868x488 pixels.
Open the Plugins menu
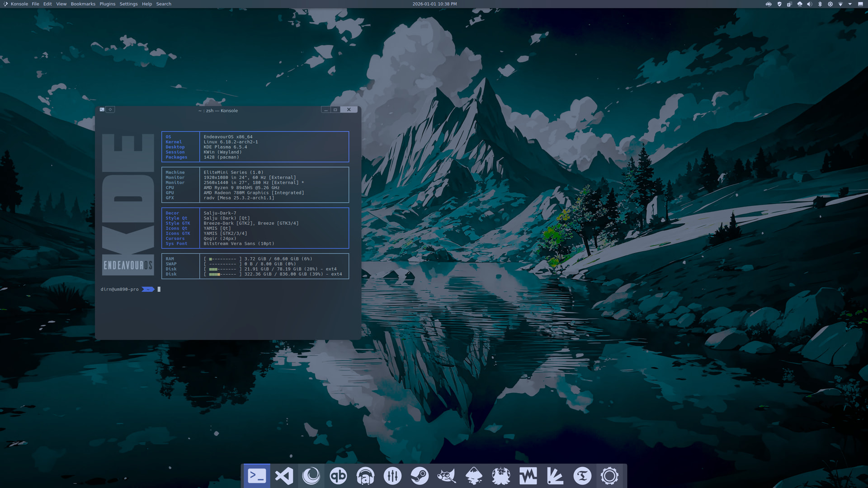click(107, 4)
